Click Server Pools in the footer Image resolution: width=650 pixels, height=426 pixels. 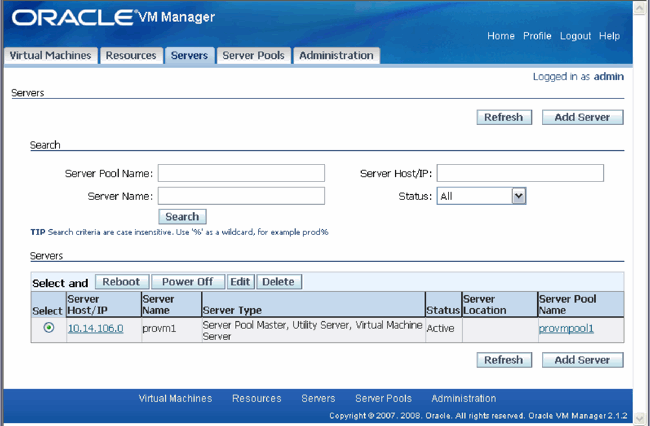coord(383,398)
